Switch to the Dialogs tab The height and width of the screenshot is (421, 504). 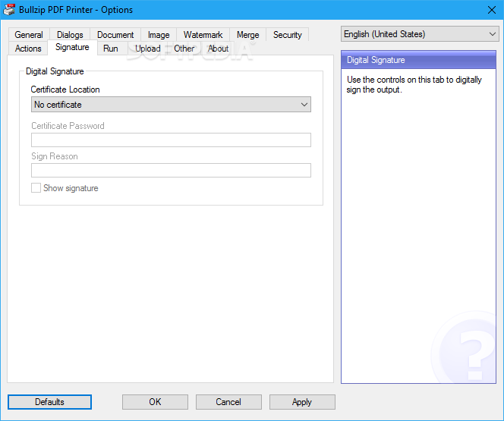(70, 35)
